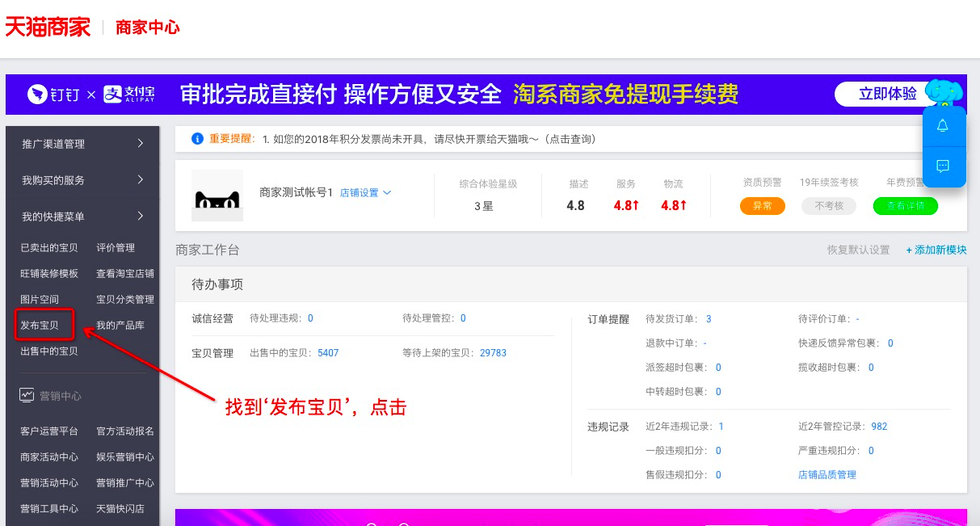This screenshot has height=526, width=980.
Task: Click the 天猫商家 logo
Action: 48,27
